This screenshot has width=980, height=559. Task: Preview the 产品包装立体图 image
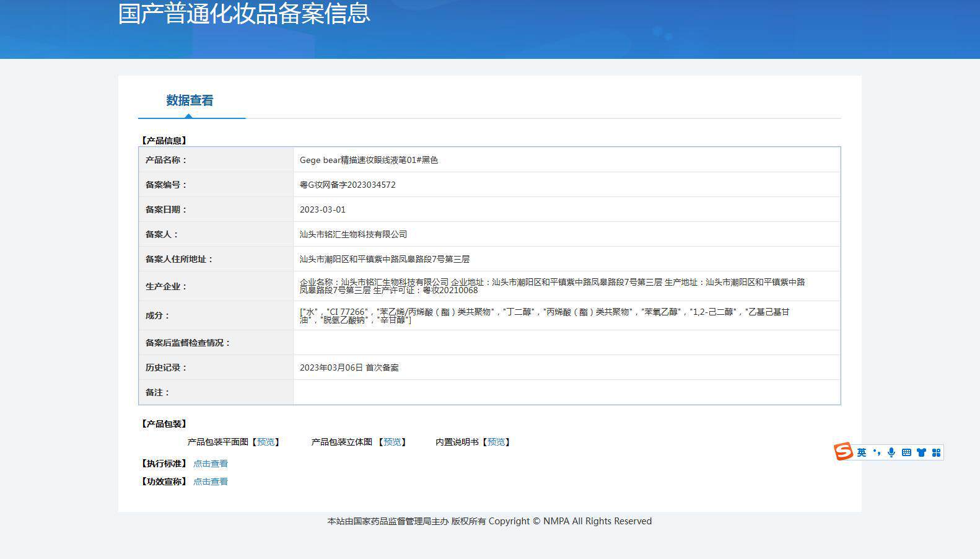392,442
